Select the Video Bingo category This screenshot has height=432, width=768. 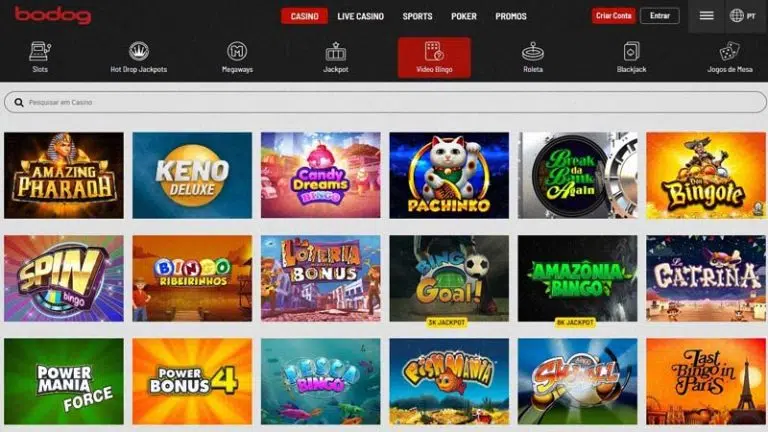[434, 57]
